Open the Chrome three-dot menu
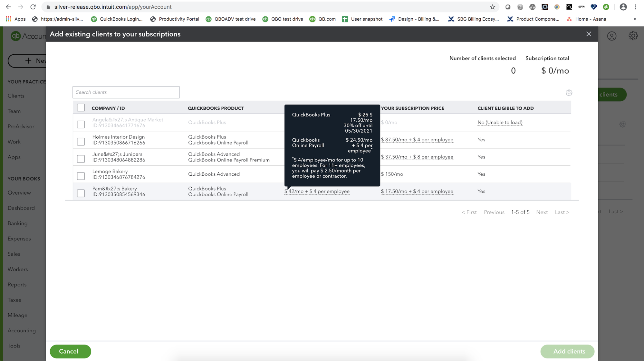644x361 pixels. (x=635, y=7)
